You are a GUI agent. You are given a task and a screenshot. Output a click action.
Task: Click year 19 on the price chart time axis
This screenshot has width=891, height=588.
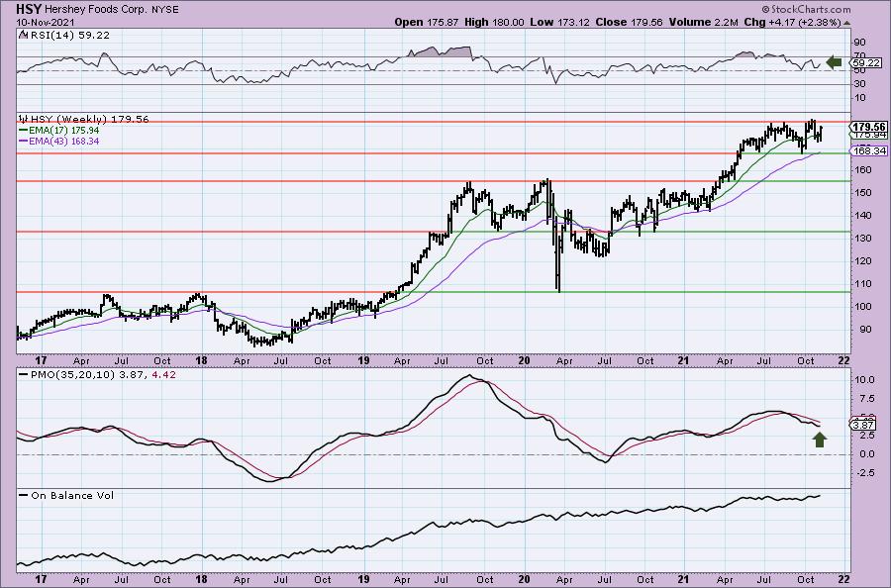(x=363, y=360)
